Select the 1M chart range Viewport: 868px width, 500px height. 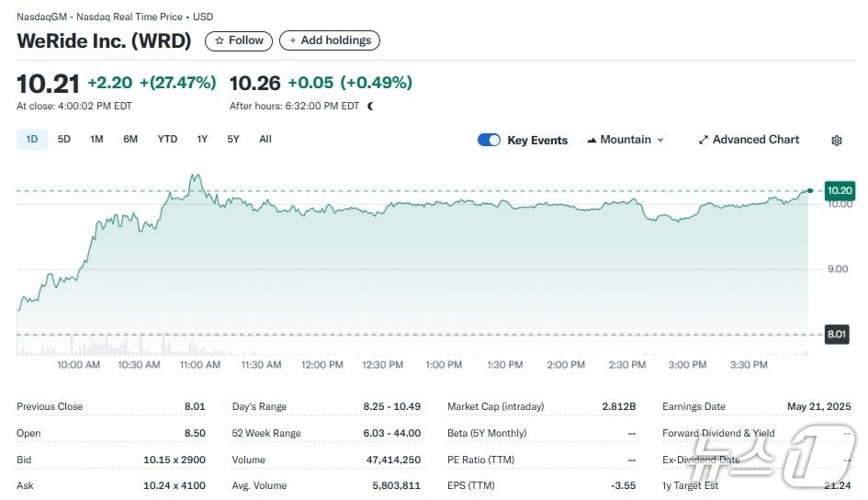pos(96,140)
